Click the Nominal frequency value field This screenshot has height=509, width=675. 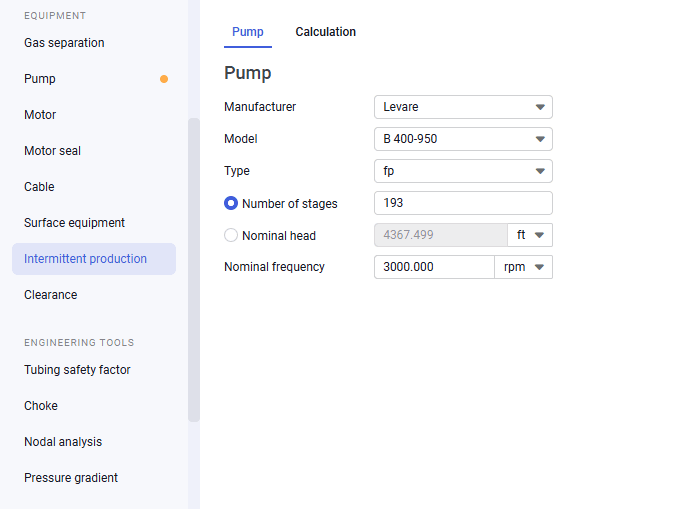pos(434,267)
